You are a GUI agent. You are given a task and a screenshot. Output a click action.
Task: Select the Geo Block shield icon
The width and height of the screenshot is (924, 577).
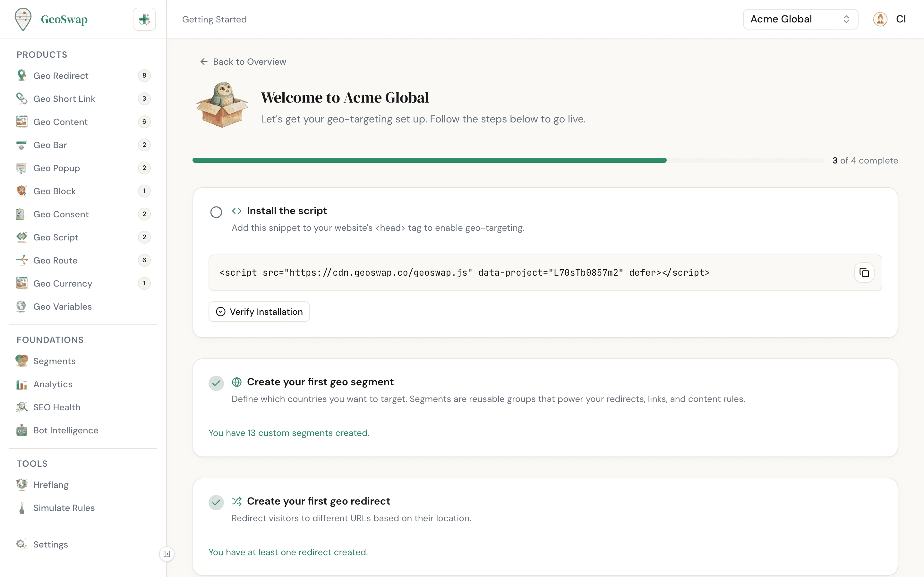[22, 191]
